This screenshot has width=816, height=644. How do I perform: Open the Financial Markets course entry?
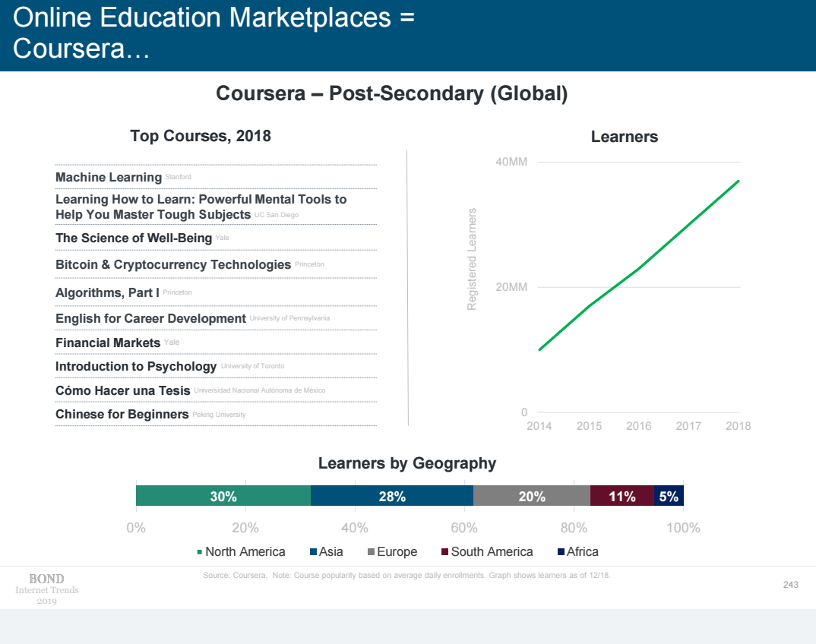pyautogui.click(x=108, y=343)
